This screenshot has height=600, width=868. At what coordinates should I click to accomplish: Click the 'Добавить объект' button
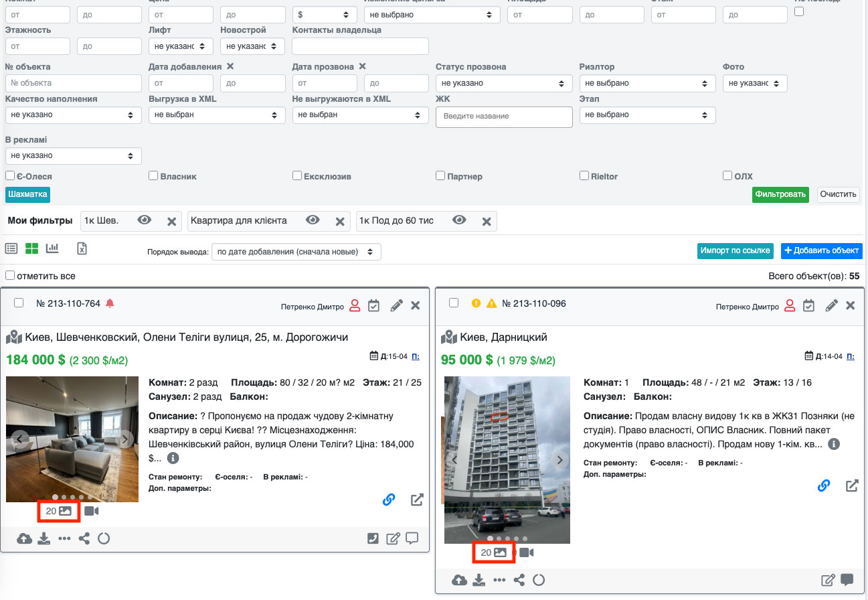pyautogui.click(x=821, y=250)
